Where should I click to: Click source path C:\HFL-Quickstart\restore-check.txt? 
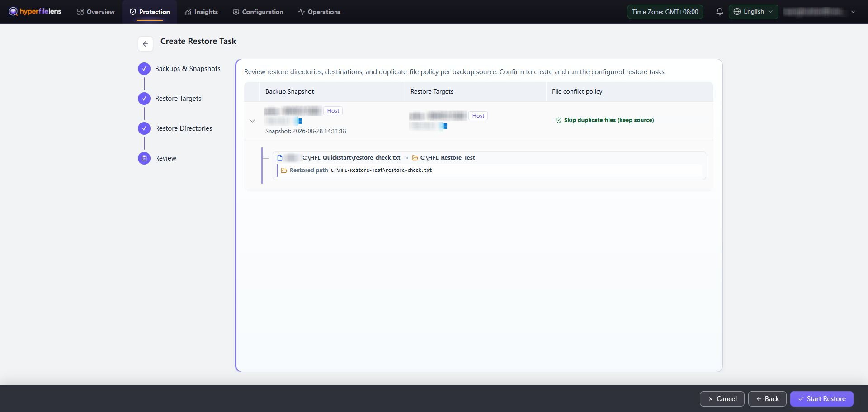pos(351,158)
